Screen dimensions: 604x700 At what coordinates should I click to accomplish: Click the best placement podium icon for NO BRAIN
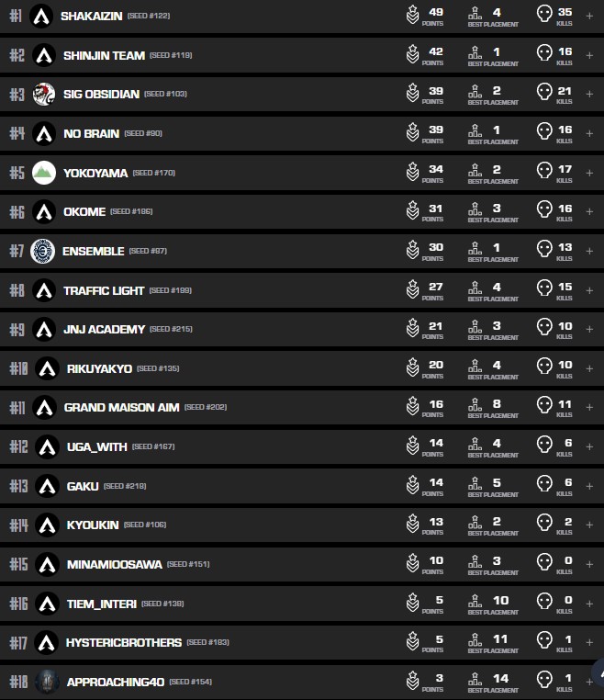pyautogui.click(x=475, y=133)
